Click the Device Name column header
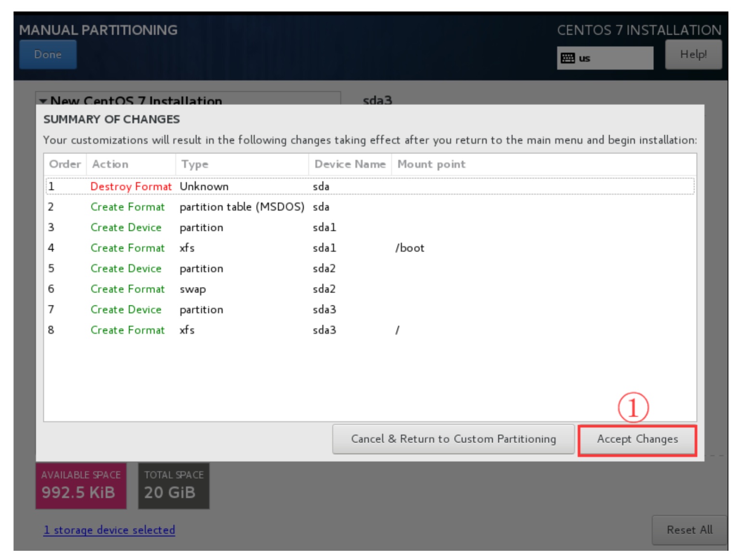Viewport: 737px width, 560px height. click(350, 165)
